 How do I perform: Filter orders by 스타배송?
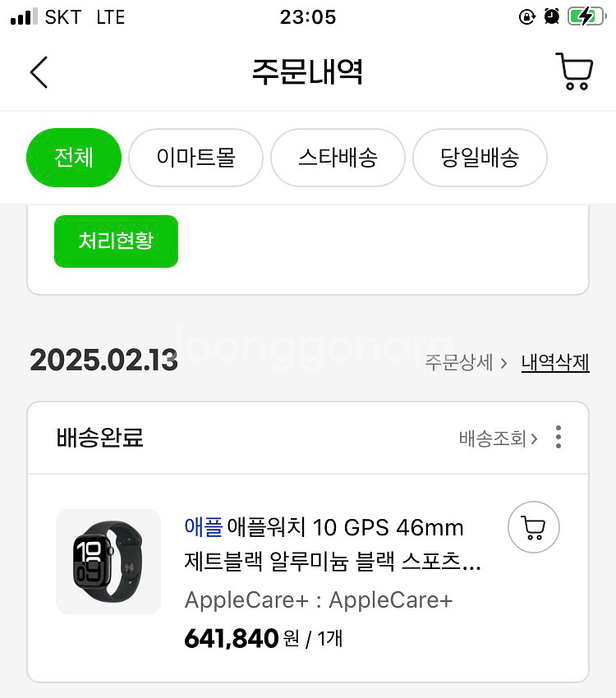(338, 158)
